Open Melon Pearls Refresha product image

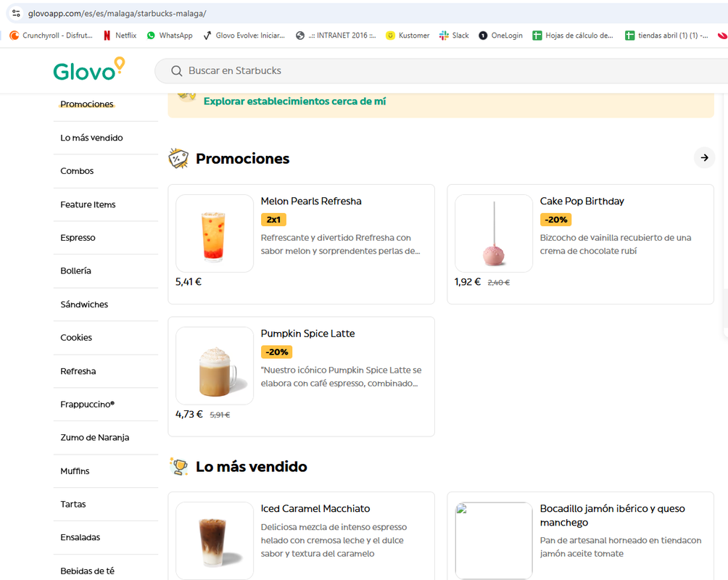tap(215, 233)
